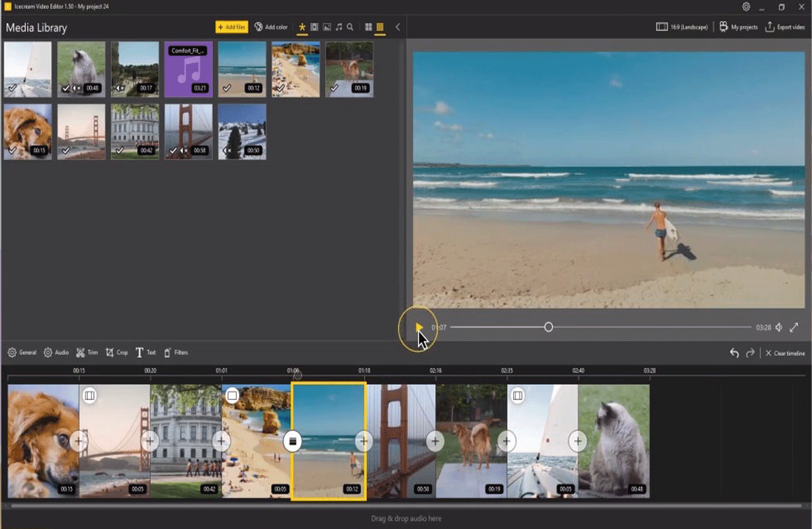Click Export video
The height and width of the screenshot is (529, 812).
785,27
